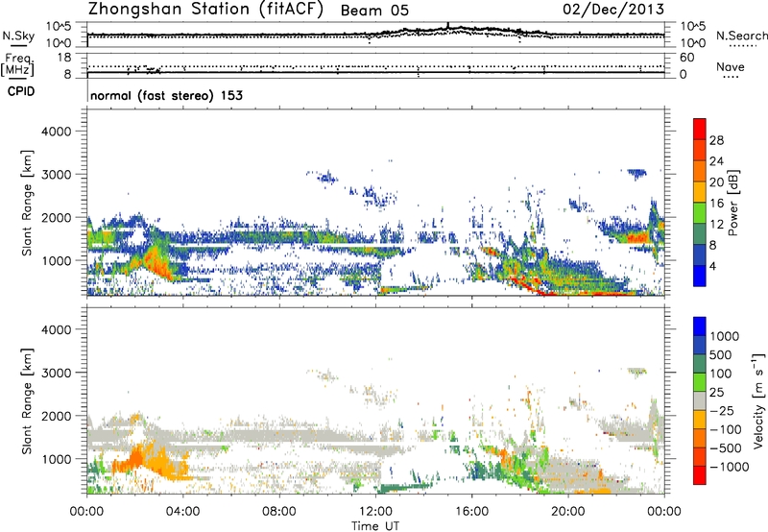Click the light green 12-16 dB power swatch

click(x=700, y=212)
